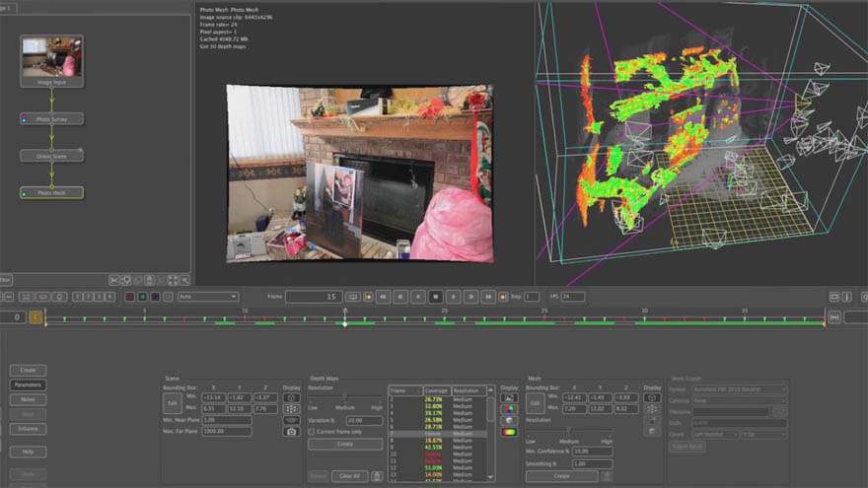Click the monitor icon next to Frame field

point(353,297)
